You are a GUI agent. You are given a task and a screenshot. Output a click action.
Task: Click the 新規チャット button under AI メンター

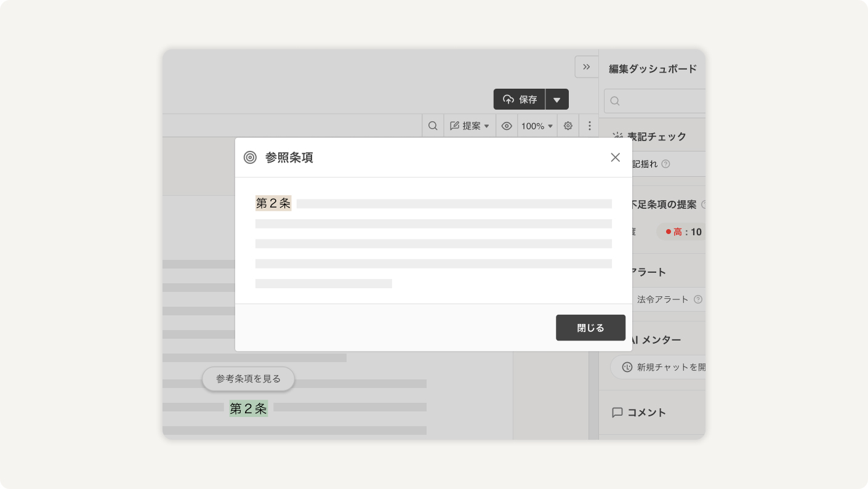point(662,367)
